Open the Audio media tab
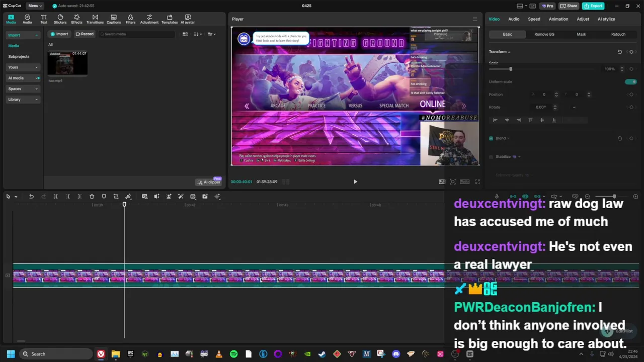This screenshot has height=362, width=644. click(27, 19)
